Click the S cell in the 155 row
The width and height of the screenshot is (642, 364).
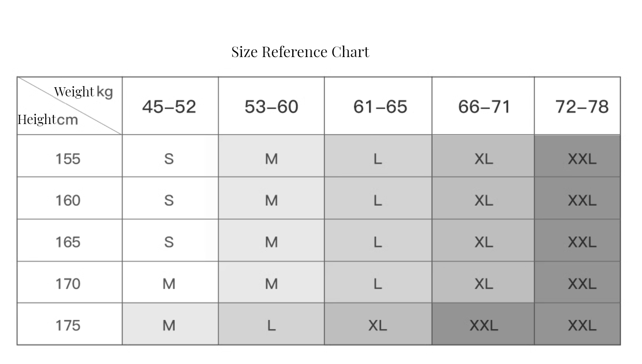[170, 156]
